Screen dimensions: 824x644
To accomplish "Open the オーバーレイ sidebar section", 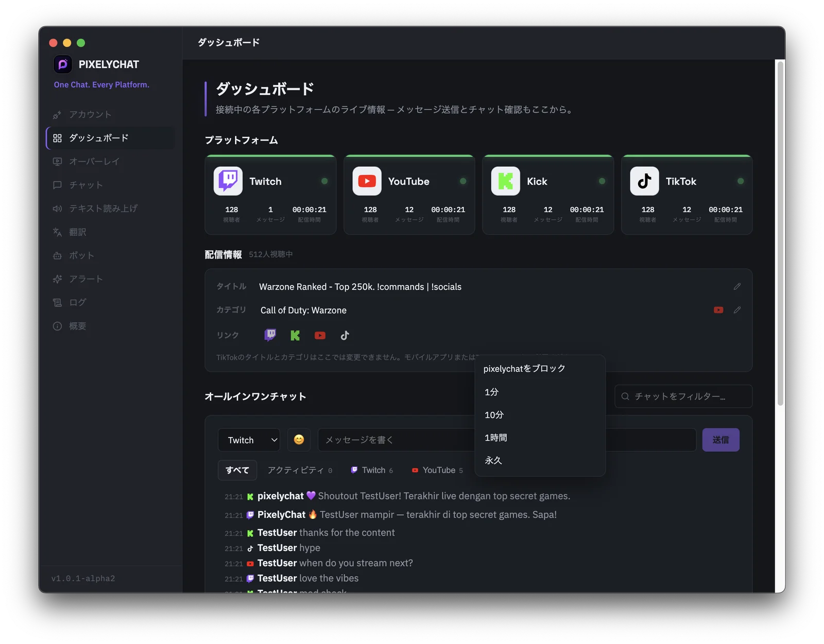I will pos(110,161).
